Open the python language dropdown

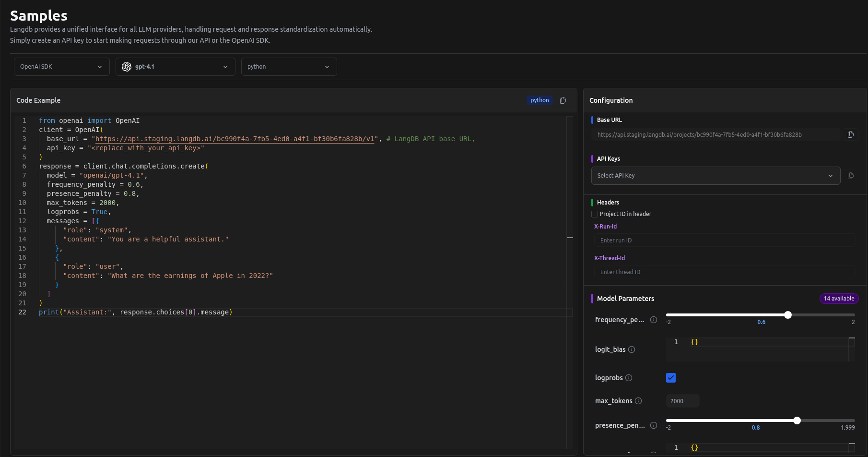pyautogui.click(x=289, y=67)
